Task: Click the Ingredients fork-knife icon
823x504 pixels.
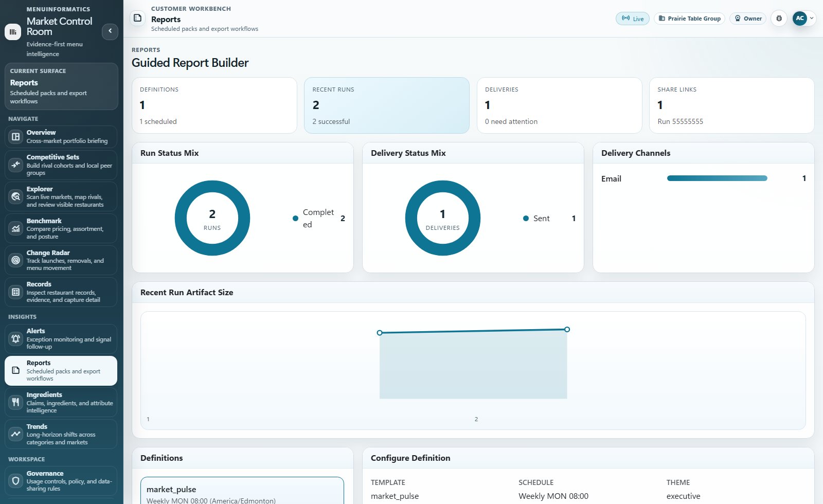Action: (16, 402)
